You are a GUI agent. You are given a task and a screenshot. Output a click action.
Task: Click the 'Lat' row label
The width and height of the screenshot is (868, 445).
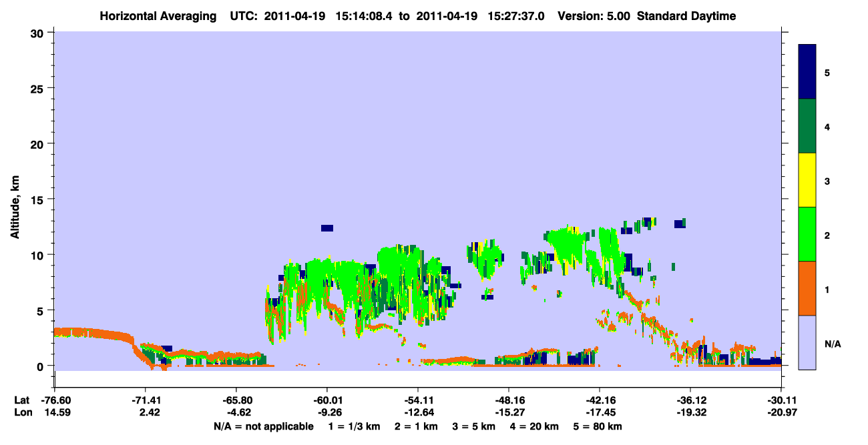click(x=22, y=400)
